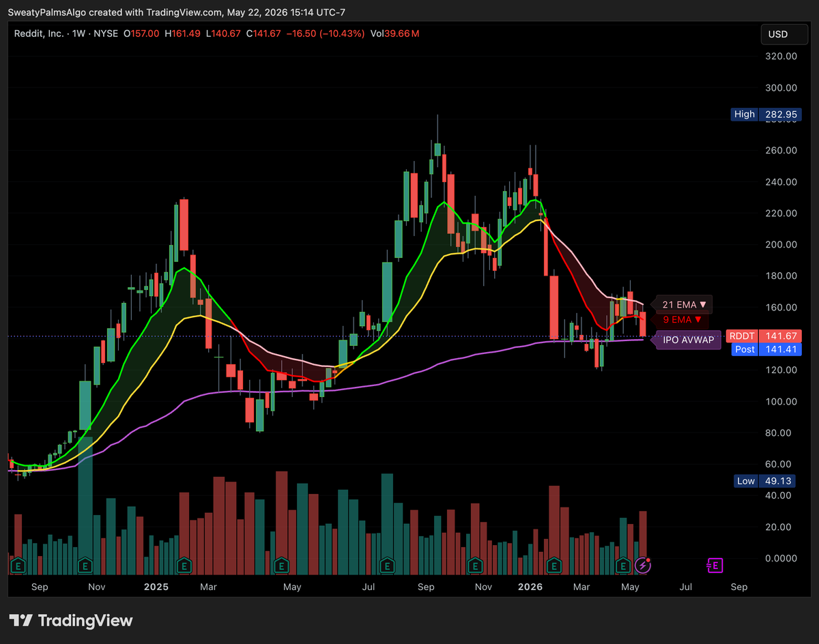Click the purple upcoming earnings E icon
Screen dimensions: 819x644
point(715,565)
